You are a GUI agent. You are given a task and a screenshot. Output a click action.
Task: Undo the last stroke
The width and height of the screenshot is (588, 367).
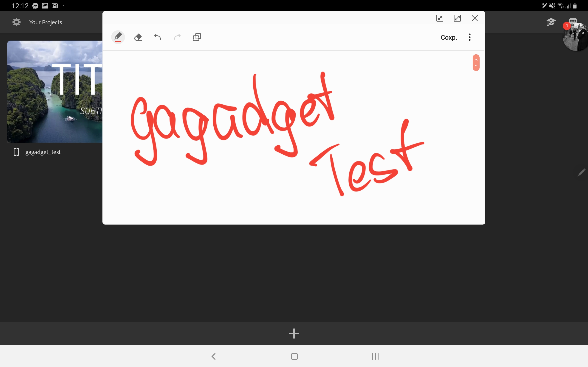[157, 37]
